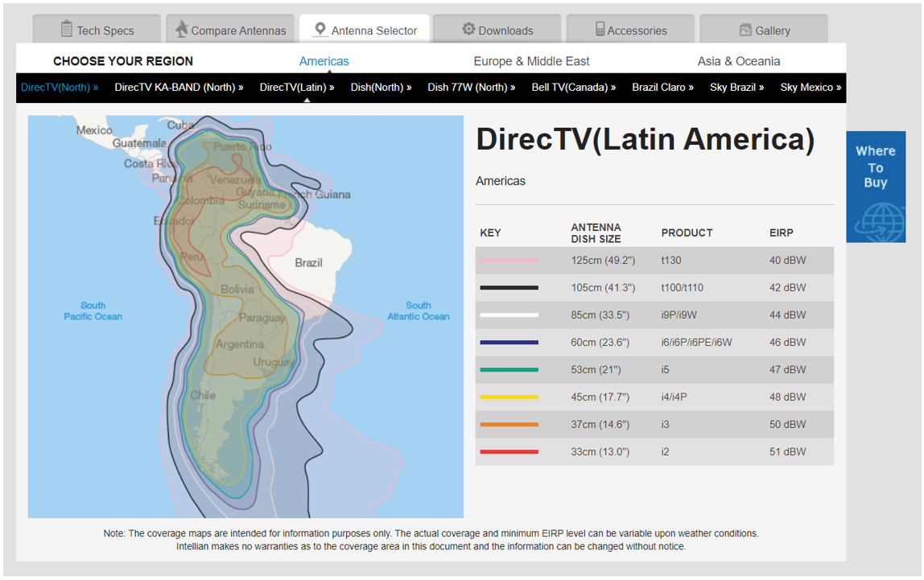Click Chile on the coverage map
This screenshot has height=580, width=924.
pyautogui.click(x=203, y=396)
